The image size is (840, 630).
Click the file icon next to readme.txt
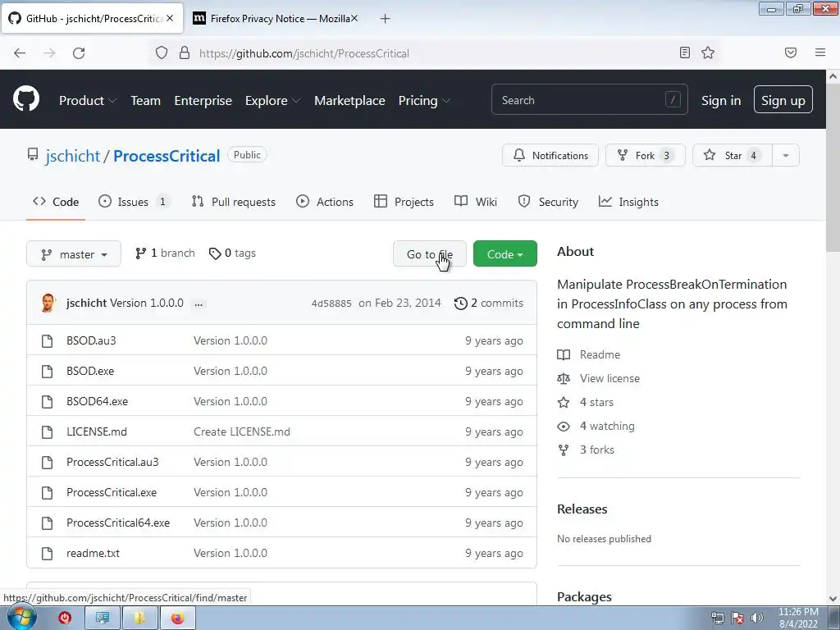tap(47, 554)
